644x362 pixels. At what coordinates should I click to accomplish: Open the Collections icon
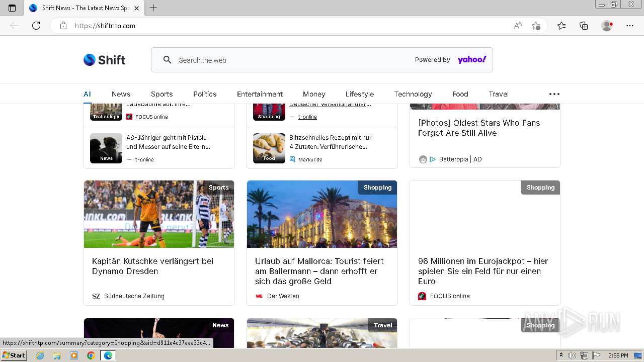tap(584, 26)
